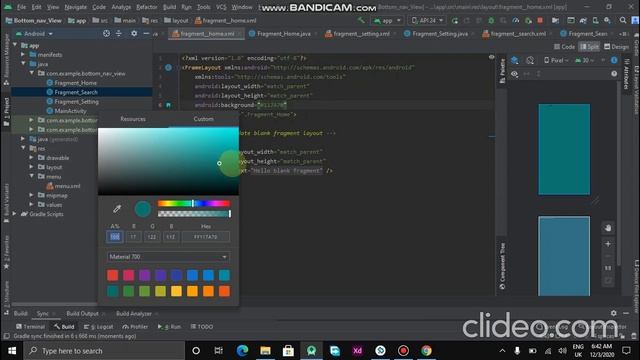This screenshot has height=360, width=640.
Task: Open Google Chrome from taskbar
Action: tap(426, 351)
